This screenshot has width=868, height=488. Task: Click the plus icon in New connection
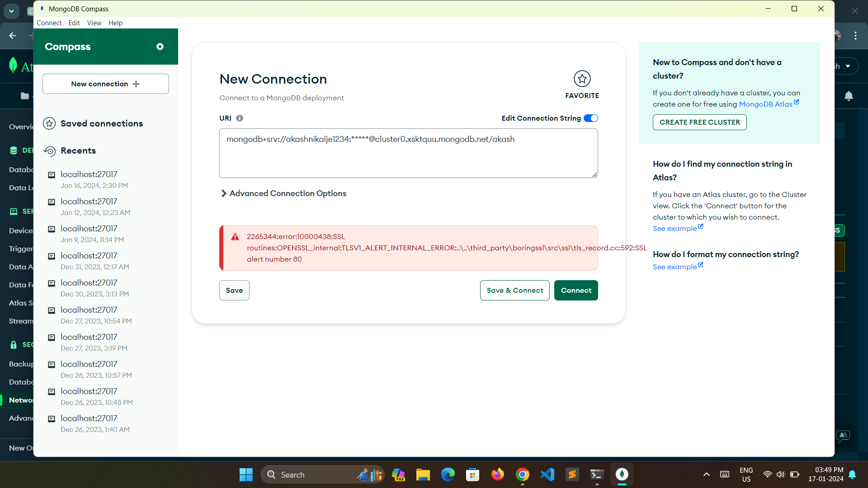(136, 84)
